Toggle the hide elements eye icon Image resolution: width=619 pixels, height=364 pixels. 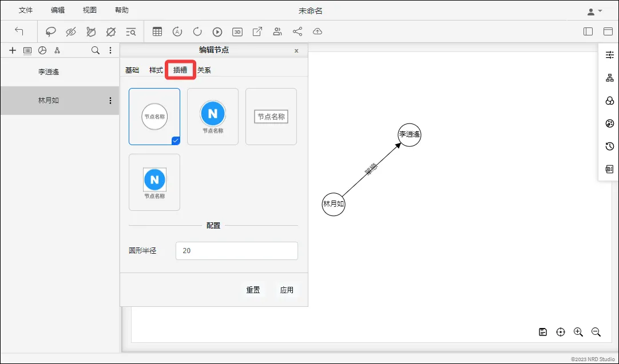tap(71, 31)
